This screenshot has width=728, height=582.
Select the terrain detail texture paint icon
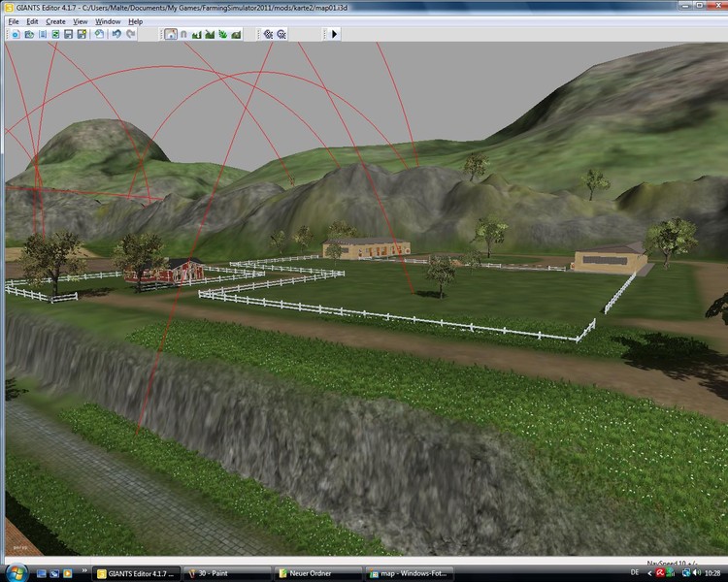click(x=210, y=34)
